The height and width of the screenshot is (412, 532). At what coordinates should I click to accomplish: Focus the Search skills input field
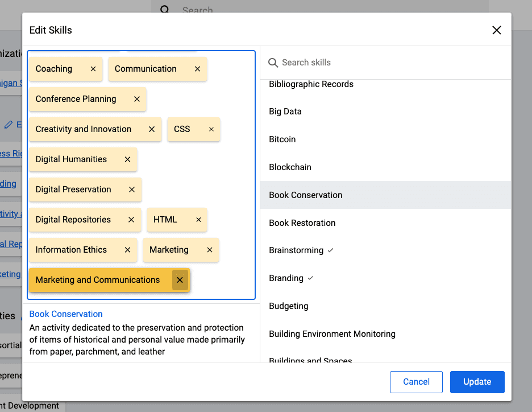[386, 63]
